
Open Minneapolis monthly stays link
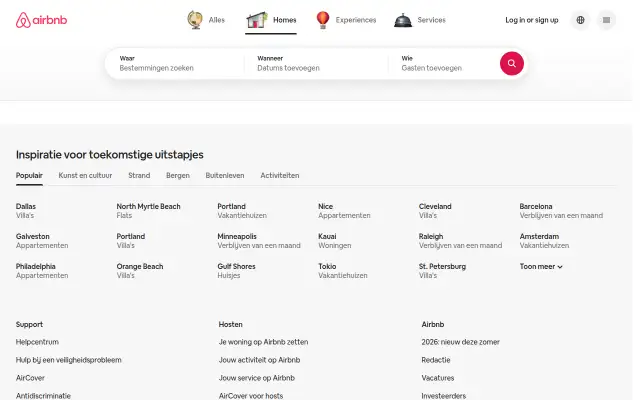(259, 241)
